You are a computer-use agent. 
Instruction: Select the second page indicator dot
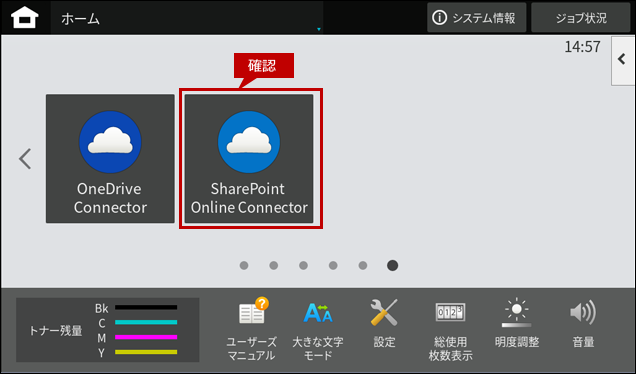(274, 265)
